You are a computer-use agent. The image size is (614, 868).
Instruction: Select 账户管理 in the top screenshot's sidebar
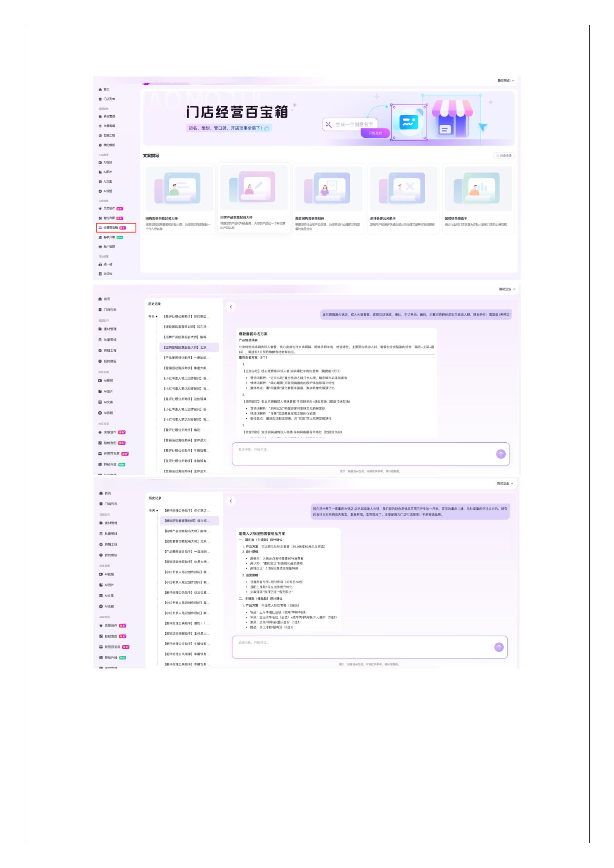[x=109, y=247]
